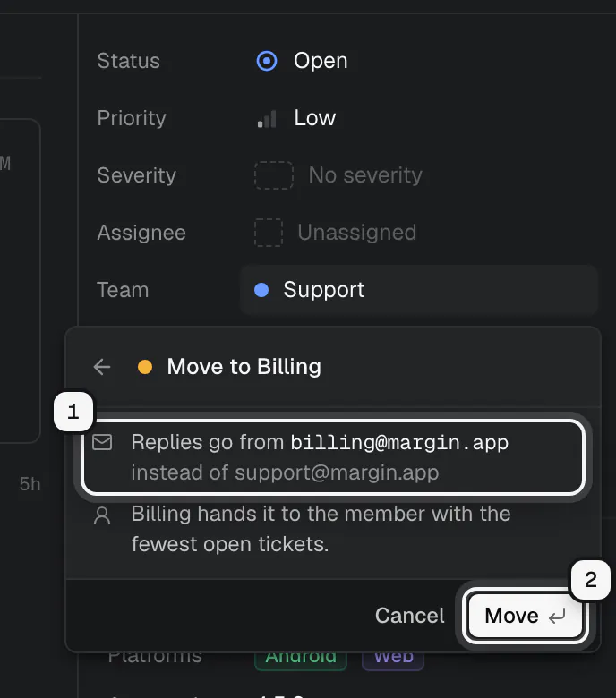This screenshot has height=698, width=616.
Task: Click the billing@margin.app address text
Action: pyautogui.click(x=399, y=443)
